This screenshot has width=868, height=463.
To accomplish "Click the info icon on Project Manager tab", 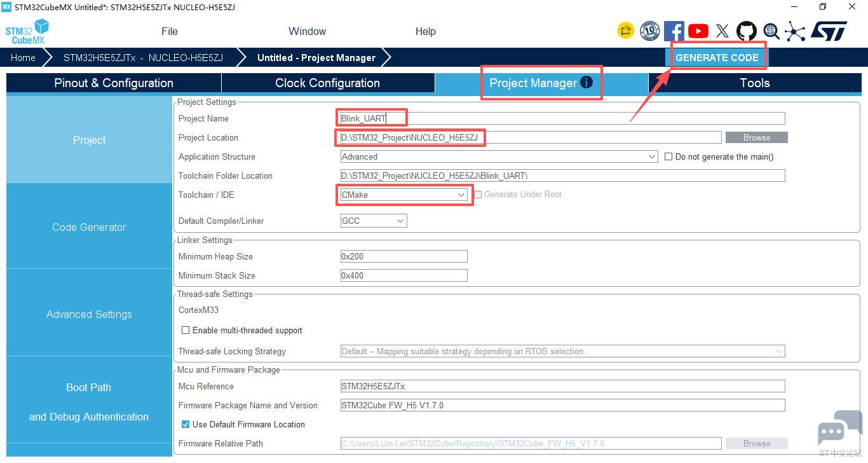I will [x=587, y=82].
